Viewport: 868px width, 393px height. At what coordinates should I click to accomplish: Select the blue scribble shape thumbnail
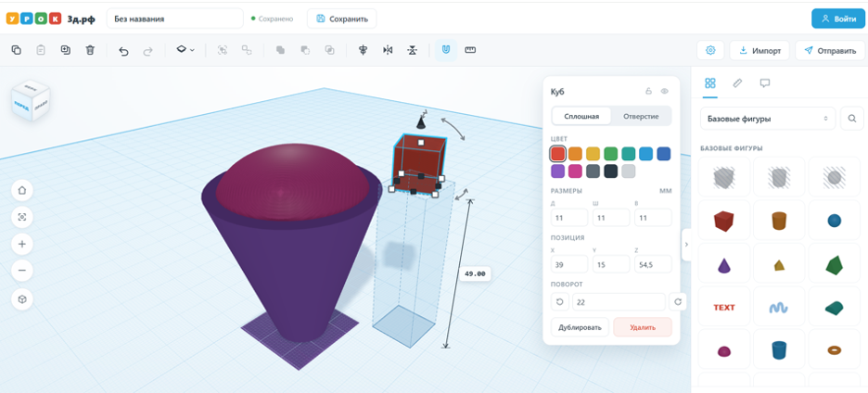point(779,307)
